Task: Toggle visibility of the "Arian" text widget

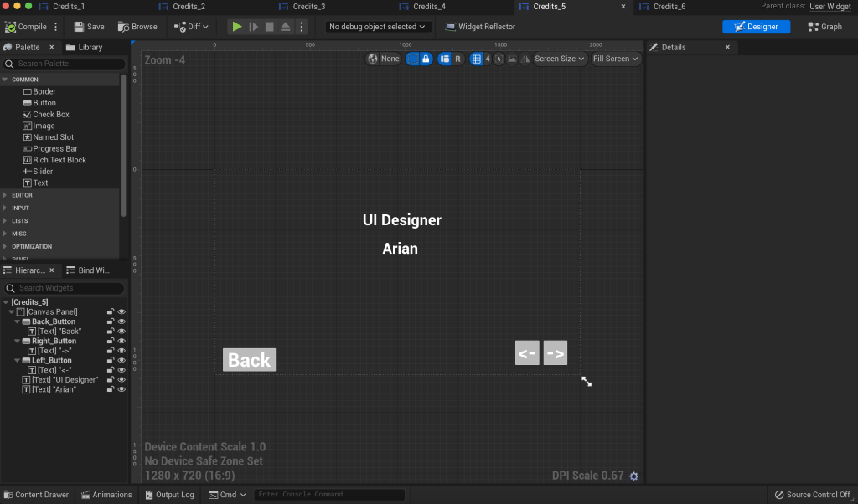Action: 121,389
